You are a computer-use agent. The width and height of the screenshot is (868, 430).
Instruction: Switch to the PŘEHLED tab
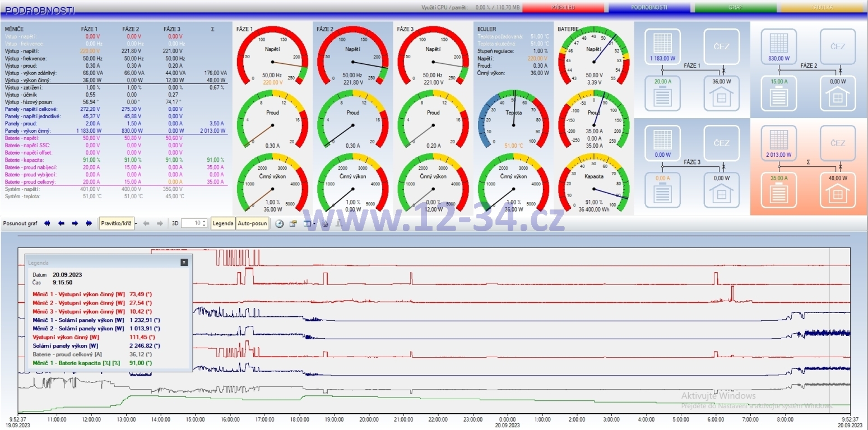pos(564,8)
